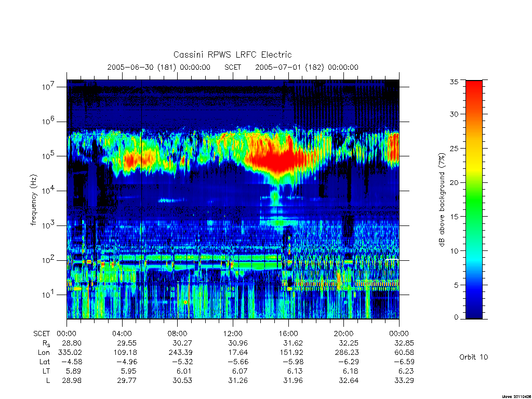Click the colorbar value 15
The height and width of the screenshot is (399, 532).
[454, 217]
